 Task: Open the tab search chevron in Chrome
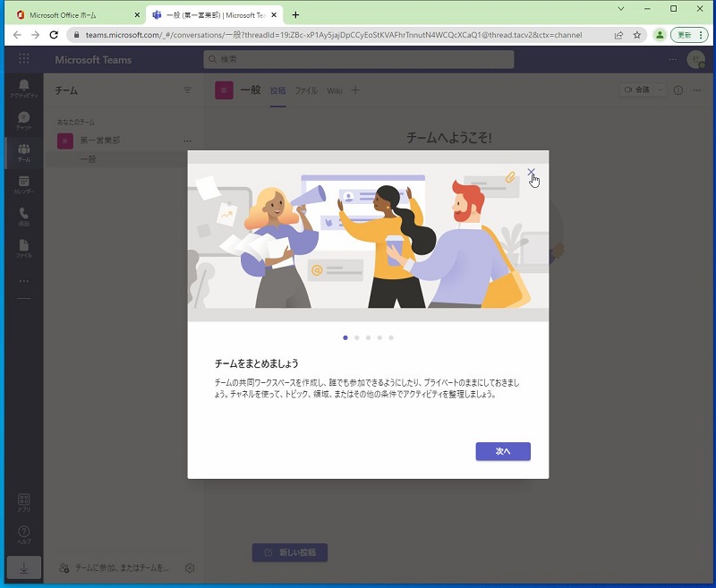[x=621, y=9]
